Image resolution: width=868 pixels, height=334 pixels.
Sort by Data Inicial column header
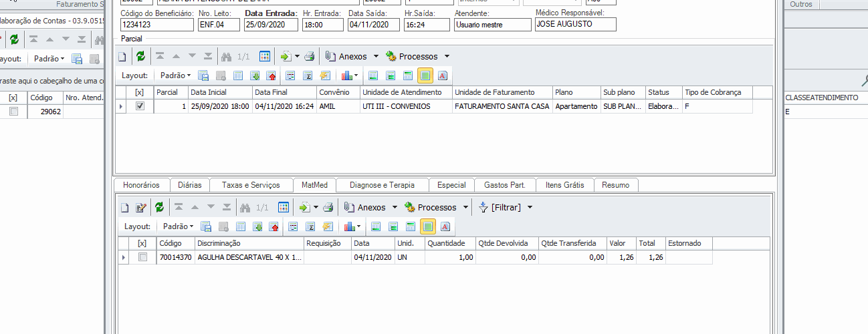point(219,92)
